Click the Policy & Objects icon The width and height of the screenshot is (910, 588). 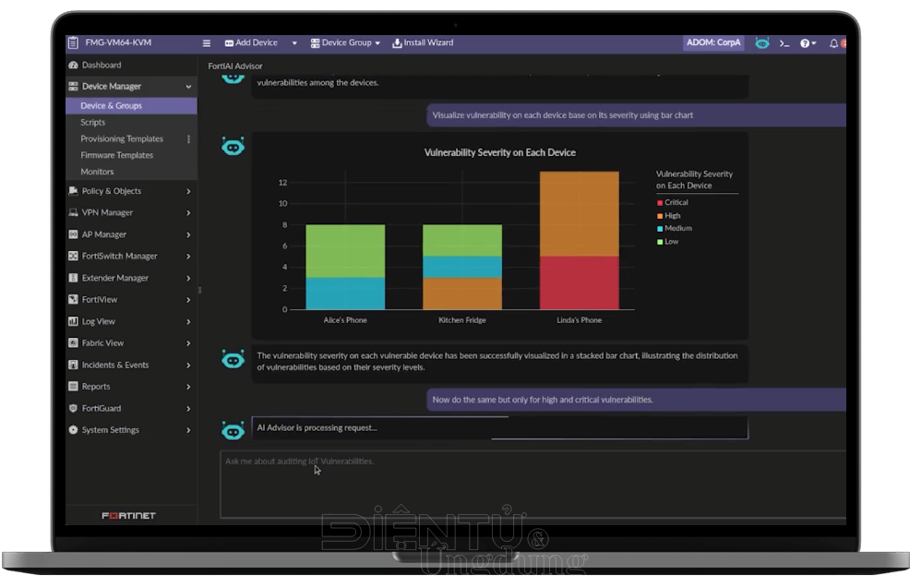[x=73, y=191]
